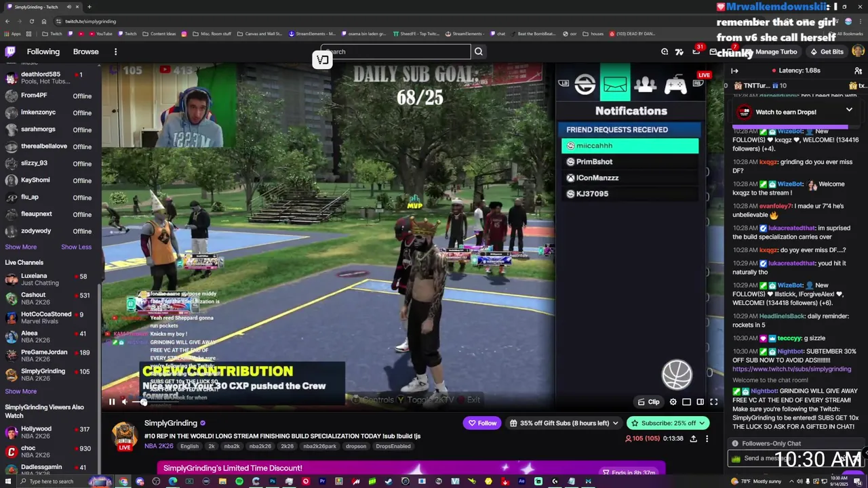The height and width of the screenshot is (488, 868).
Task: Switch to Browse tab
Action: (86, 52)
